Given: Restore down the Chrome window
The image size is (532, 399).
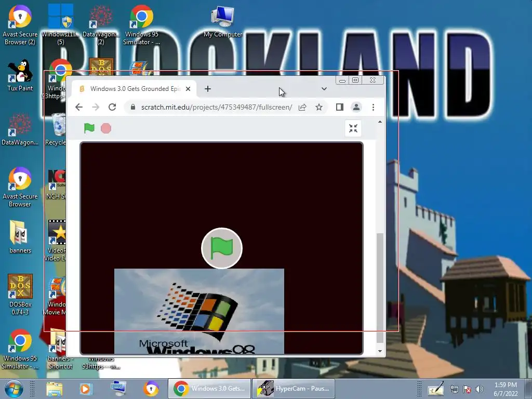Looking at the screenshot, I should point(355,80).
